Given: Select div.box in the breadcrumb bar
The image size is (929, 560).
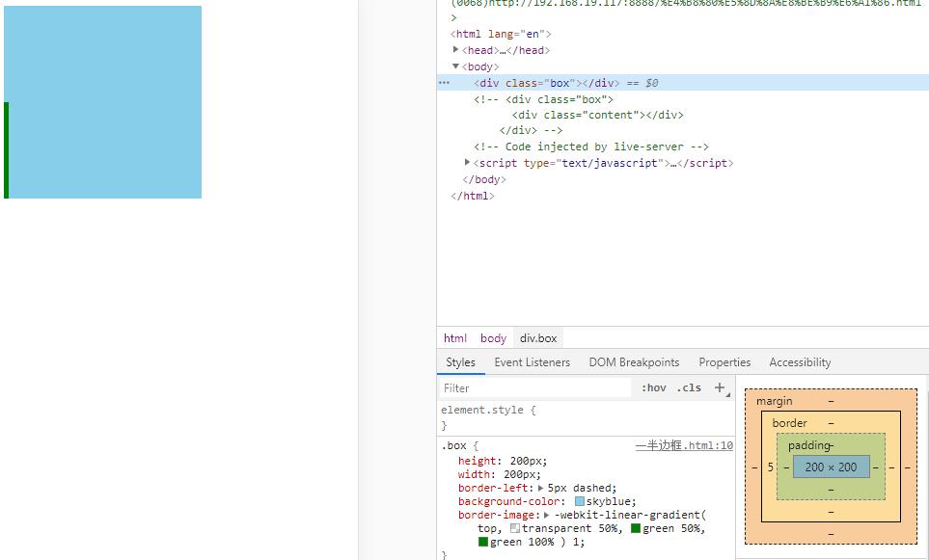Looking at the screenshot, I should (x=538, y=338).
